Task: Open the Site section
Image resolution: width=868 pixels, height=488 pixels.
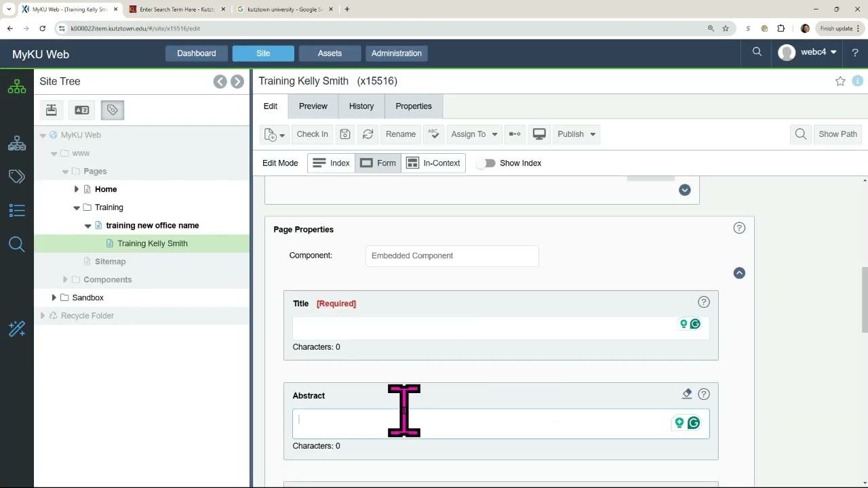Action: tap(263, 54)
